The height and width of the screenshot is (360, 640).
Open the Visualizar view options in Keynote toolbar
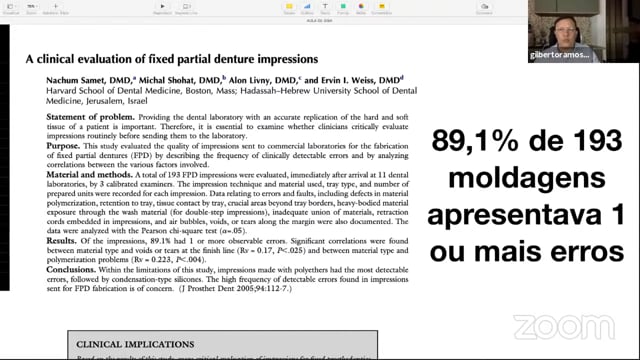(x=11, y=8)
